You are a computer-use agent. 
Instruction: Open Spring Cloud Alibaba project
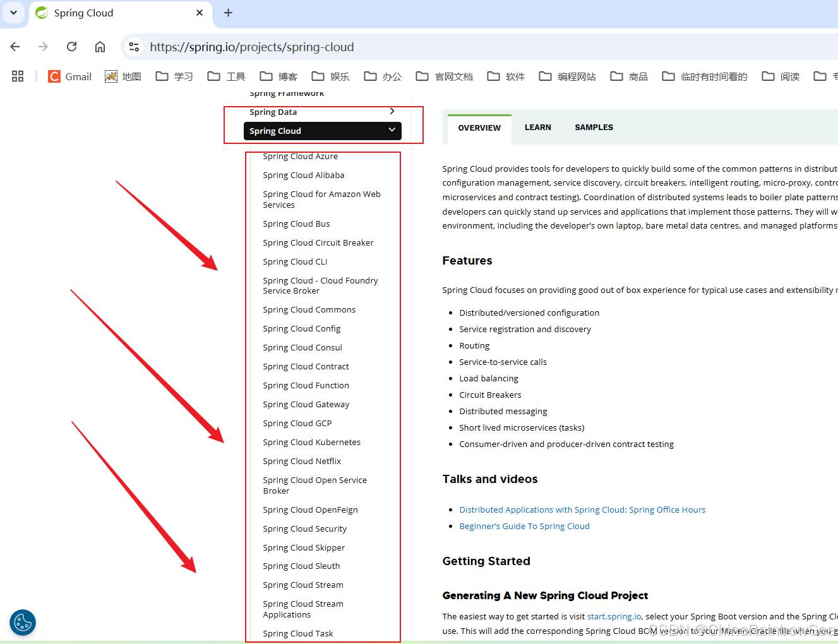[304, 175]
